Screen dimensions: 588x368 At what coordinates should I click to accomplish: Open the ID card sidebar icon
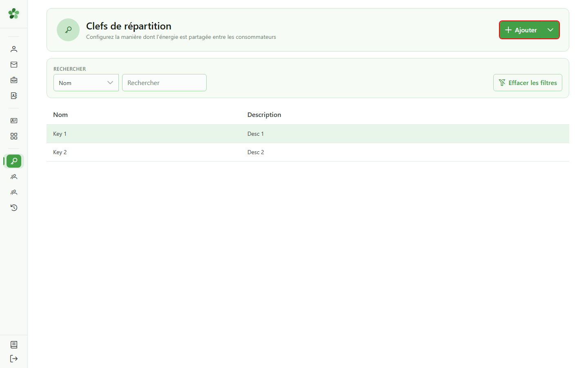pos(14,121)
